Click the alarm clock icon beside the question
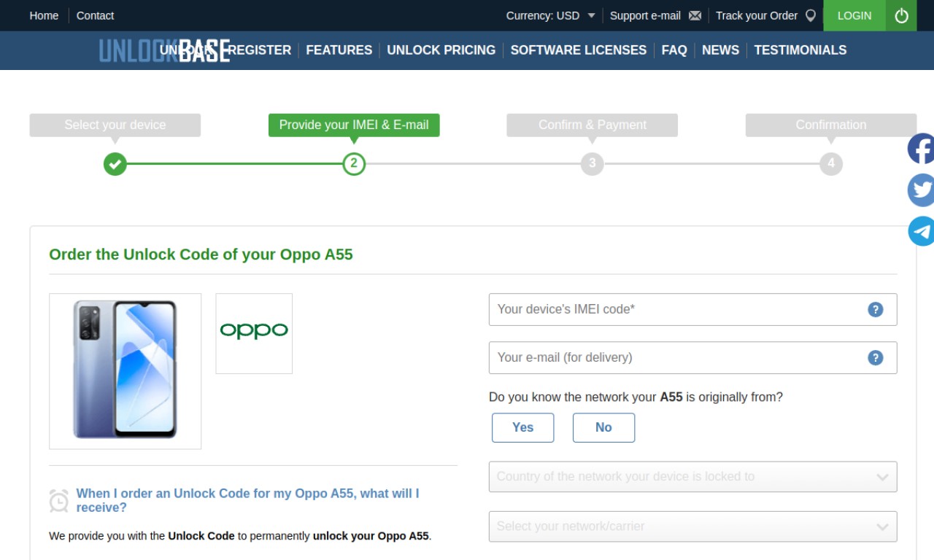This screenshot has height=560, width=934. coord(59,501)
